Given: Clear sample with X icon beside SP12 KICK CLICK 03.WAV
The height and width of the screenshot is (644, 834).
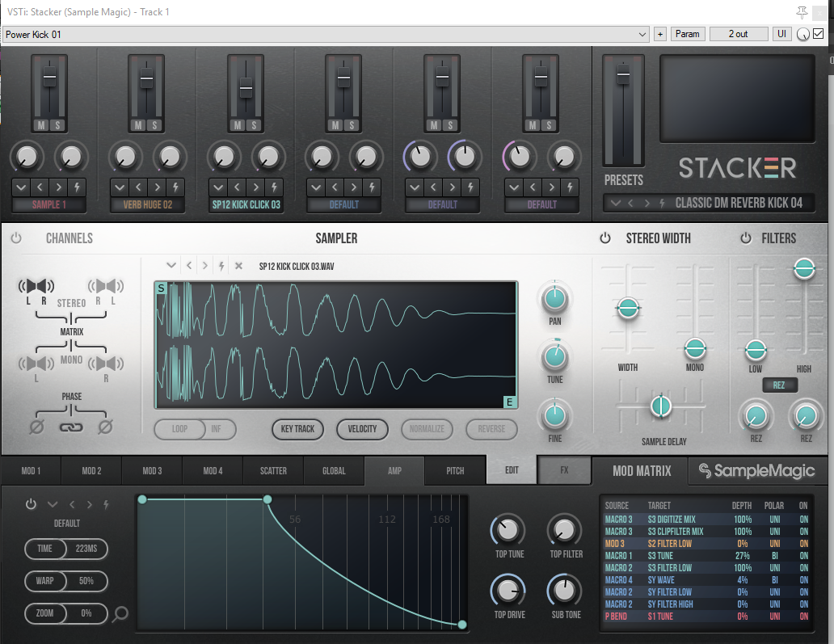Looking at the screenshot, I should coord(239,266).
